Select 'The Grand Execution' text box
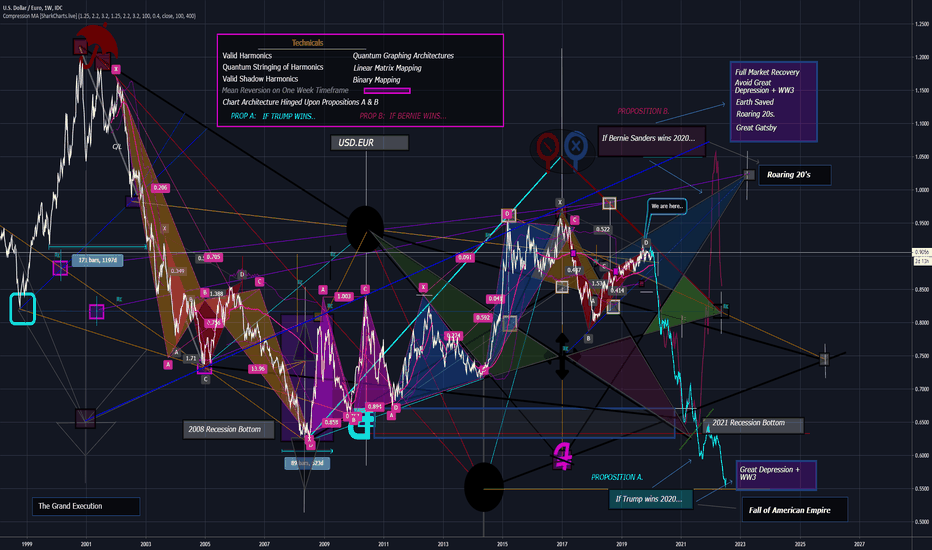Viewport: 932px width, 550px height. tap(86, 506)
